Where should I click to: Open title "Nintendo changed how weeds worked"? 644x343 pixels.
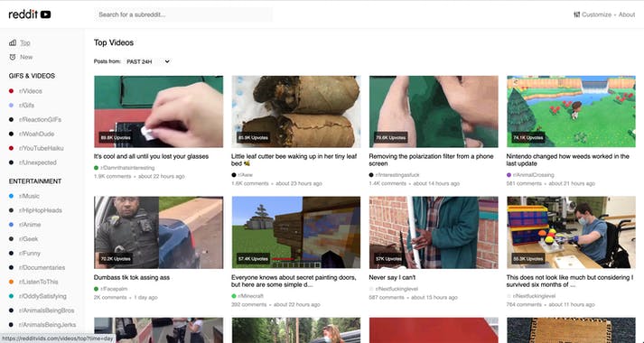tap(568, 160)
